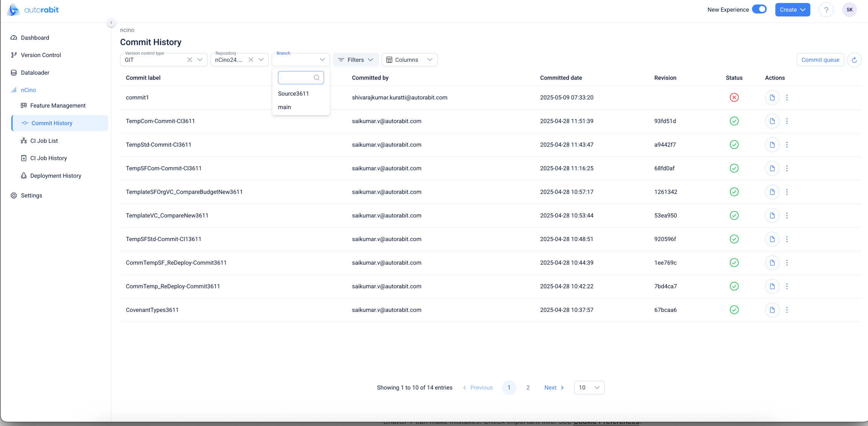Click the red failed status icon
The image size is (868, 426).
pyautogui.click(x=734, y=98)
